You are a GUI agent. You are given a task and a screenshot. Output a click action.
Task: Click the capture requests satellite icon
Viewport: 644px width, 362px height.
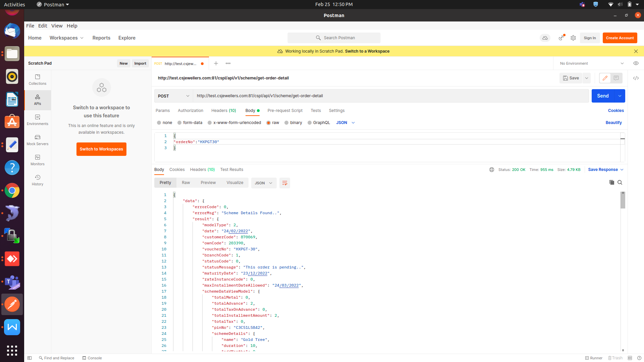(561, 38)
